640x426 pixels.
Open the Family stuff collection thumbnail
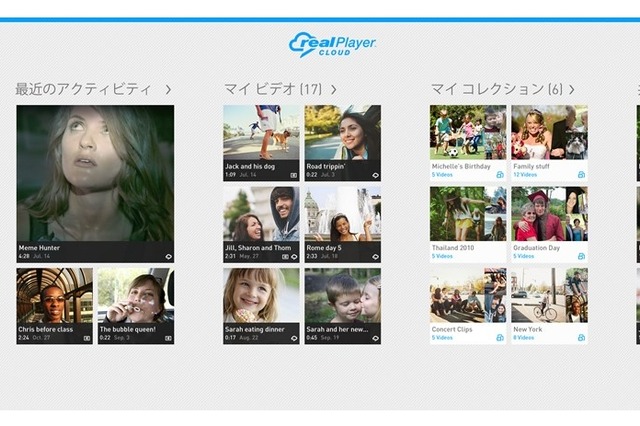550,133
